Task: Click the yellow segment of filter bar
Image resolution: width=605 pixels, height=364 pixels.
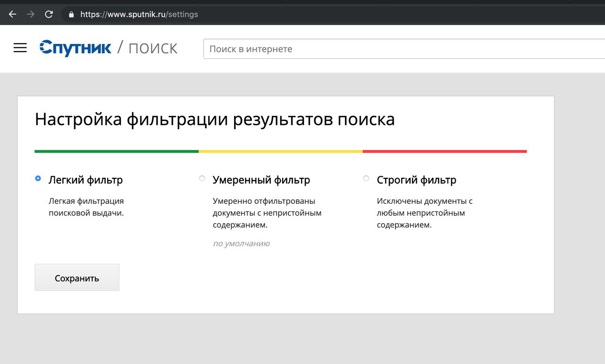Action: [x=281, y=151]
